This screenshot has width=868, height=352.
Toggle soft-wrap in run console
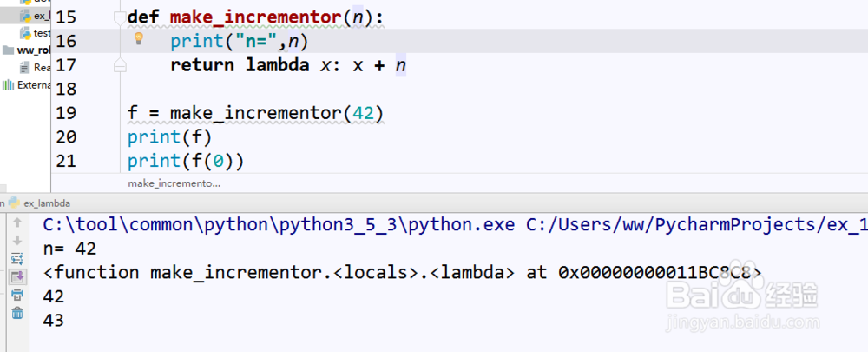click(16, 258)
